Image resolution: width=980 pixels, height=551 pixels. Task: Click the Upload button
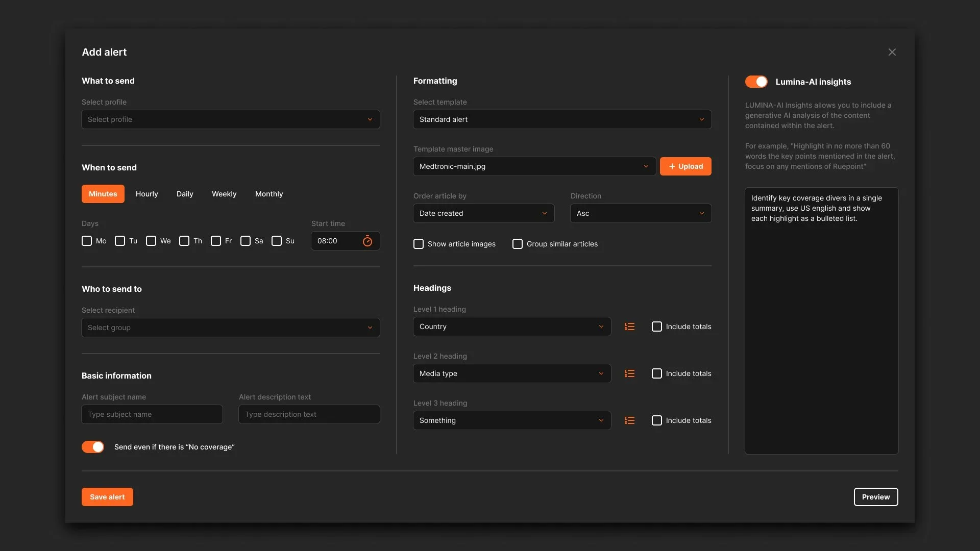coord(685,166)
